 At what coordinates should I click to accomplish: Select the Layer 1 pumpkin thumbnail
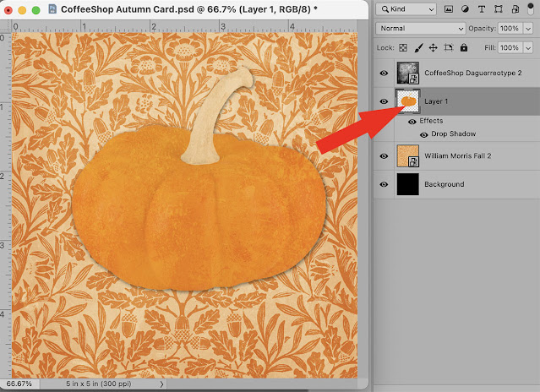[x=408, y=101]
